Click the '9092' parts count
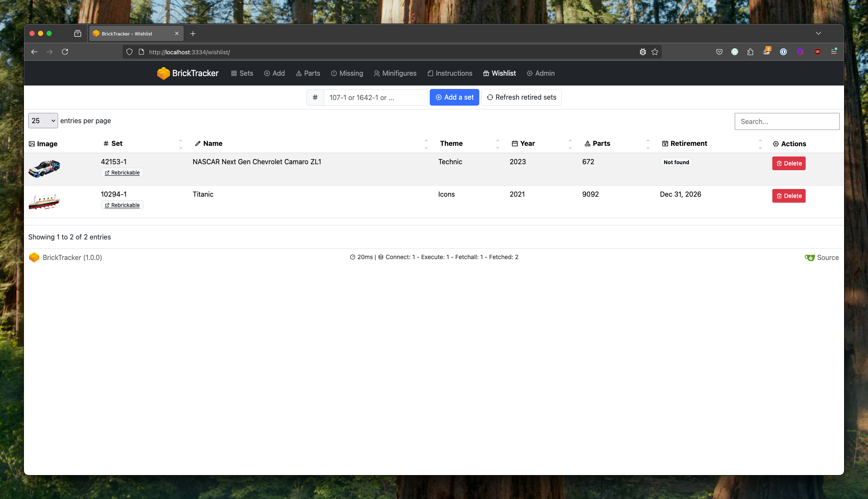The image size is (868, 499). point(590,194)
